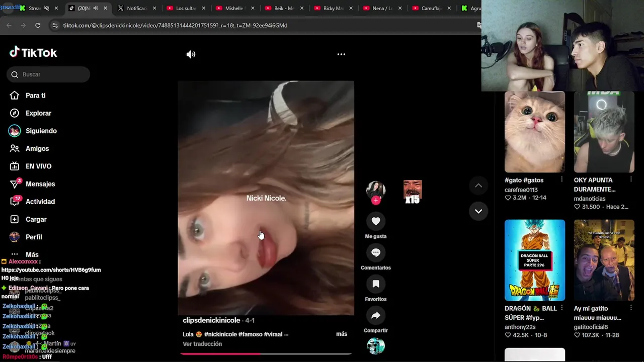This screenshot has width=644, height=362.
Task: Open the cat #gato #gatos video thumbnail
Action: pos(535,132)
